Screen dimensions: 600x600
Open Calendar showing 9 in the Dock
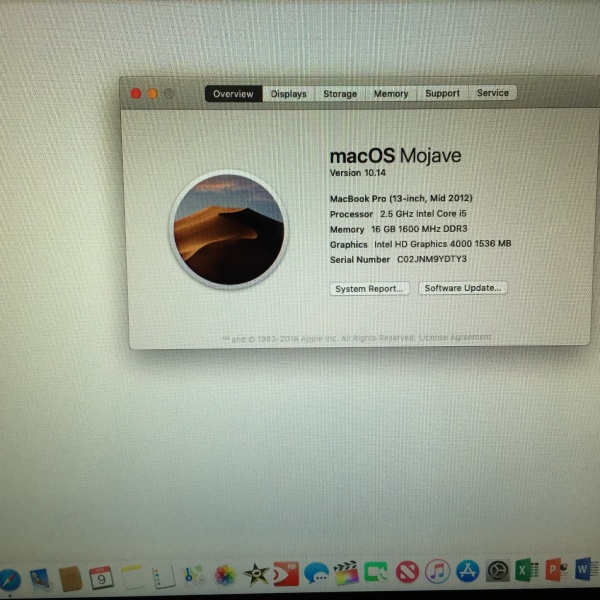click(101, 578)
